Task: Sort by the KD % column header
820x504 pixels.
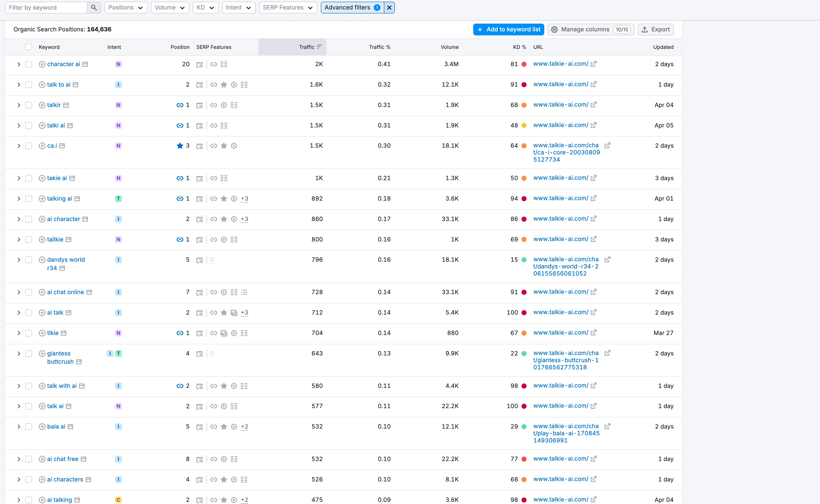Action: pyautogui.click(x=519, y=47)
